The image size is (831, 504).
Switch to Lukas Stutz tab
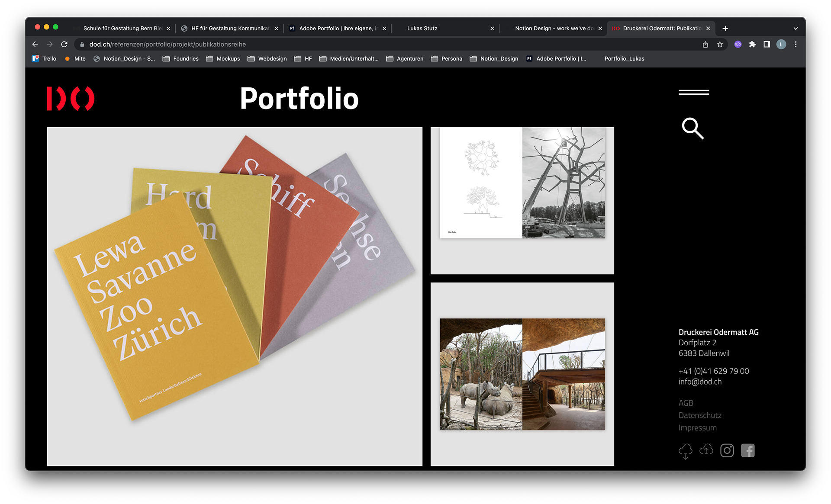tap(446, 29)
